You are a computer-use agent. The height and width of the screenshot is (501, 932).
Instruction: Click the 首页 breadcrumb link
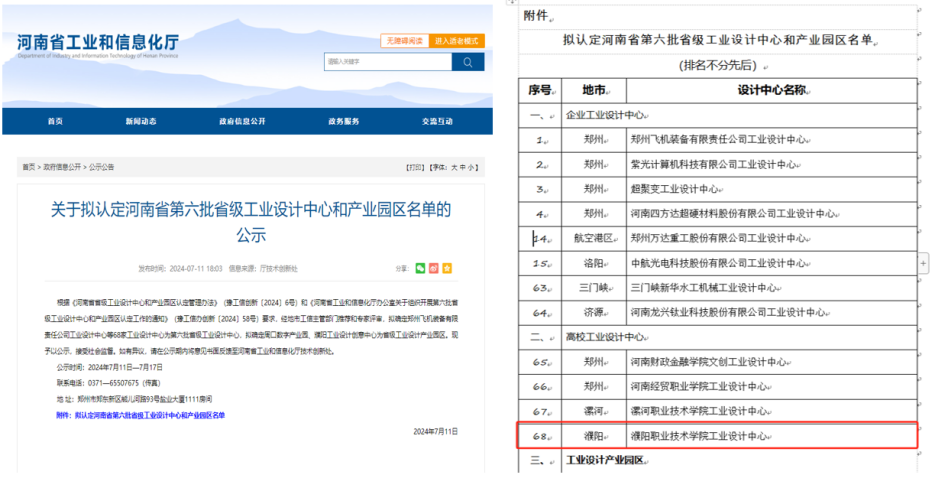point(29,168)
